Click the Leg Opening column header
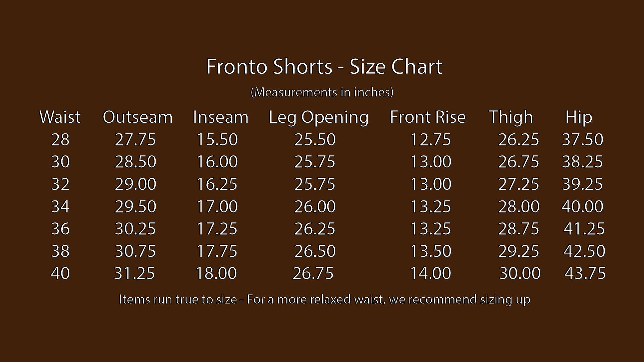This screenshot has width=644, height=362. point(318,117)
